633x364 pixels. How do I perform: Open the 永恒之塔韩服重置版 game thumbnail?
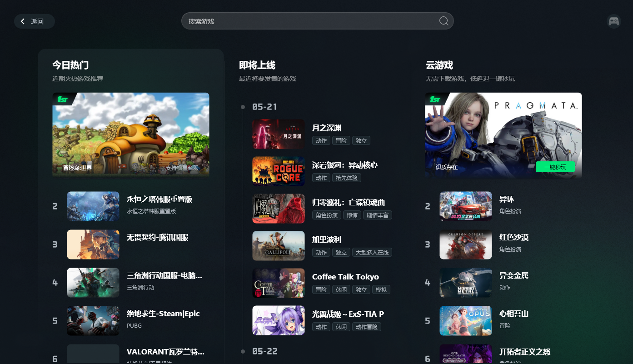tap(93, 206)
